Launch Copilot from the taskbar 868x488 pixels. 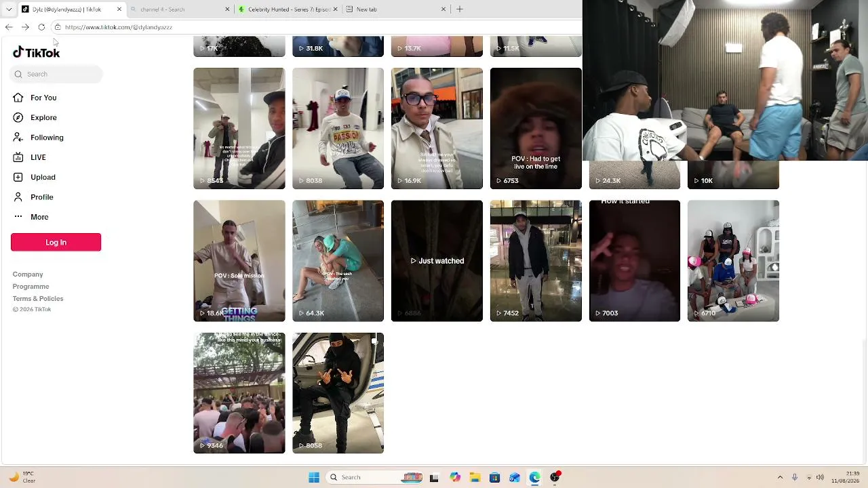[454, 477]
